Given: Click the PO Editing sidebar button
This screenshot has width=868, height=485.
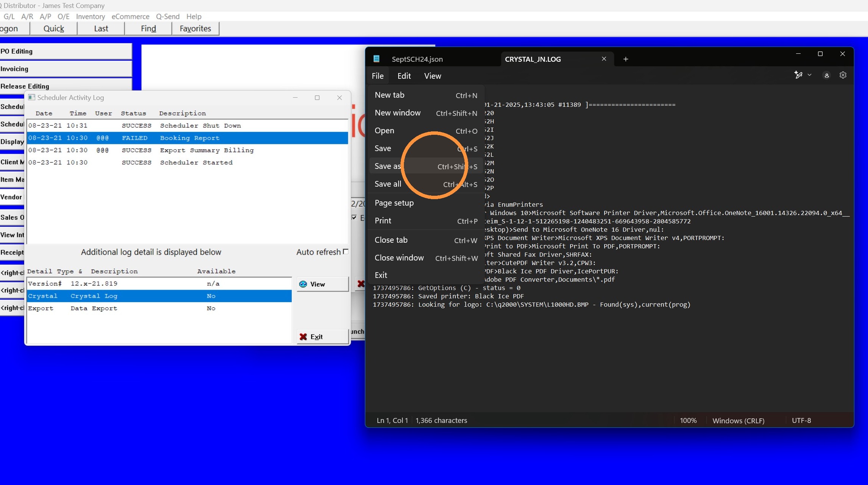Looking at the screenshot, I should [66, 51].
